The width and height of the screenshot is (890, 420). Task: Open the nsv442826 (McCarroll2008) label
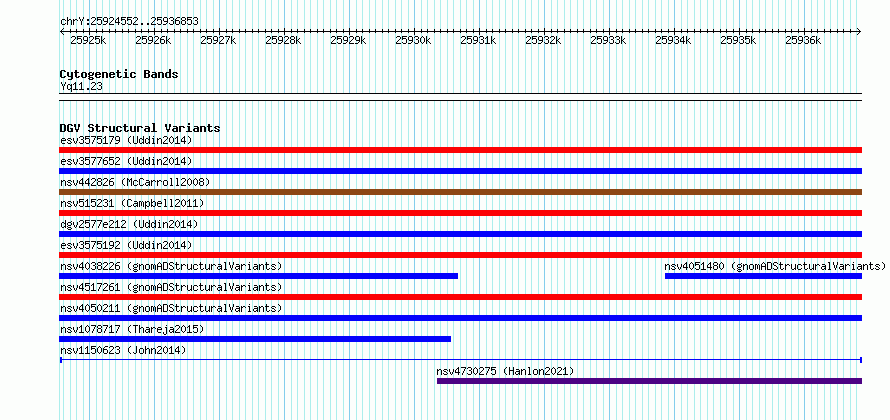135,182
